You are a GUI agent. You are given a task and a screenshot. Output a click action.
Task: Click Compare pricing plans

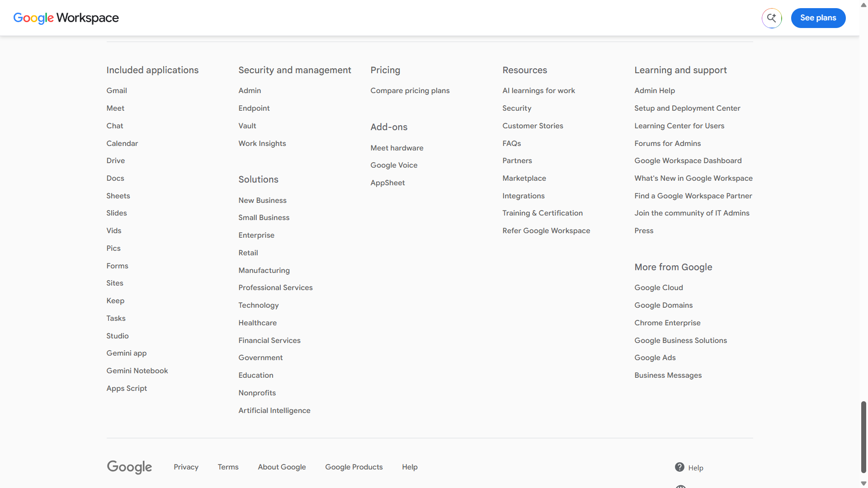tap(410, 91)
